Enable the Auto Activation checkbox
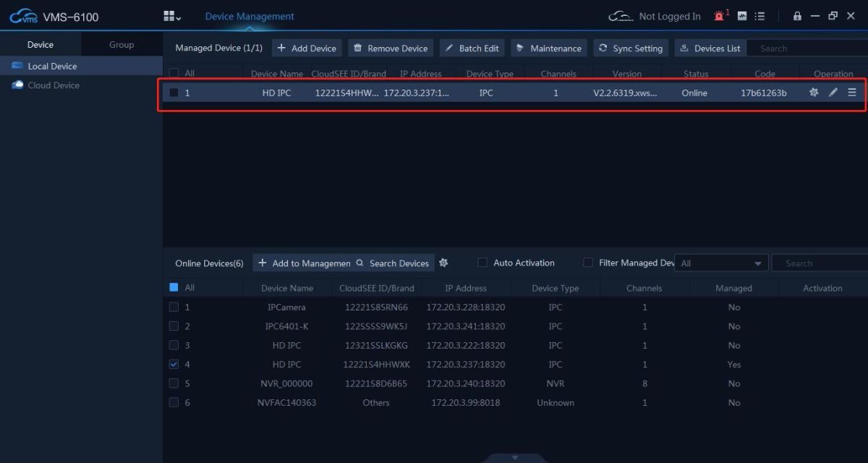The width and height of the screenshot is (868, 463). pos(482,263)
